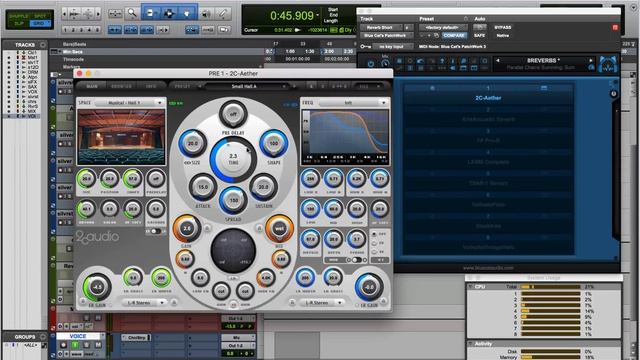Click the High Cut knob 4.0K

tap(266, 278)
